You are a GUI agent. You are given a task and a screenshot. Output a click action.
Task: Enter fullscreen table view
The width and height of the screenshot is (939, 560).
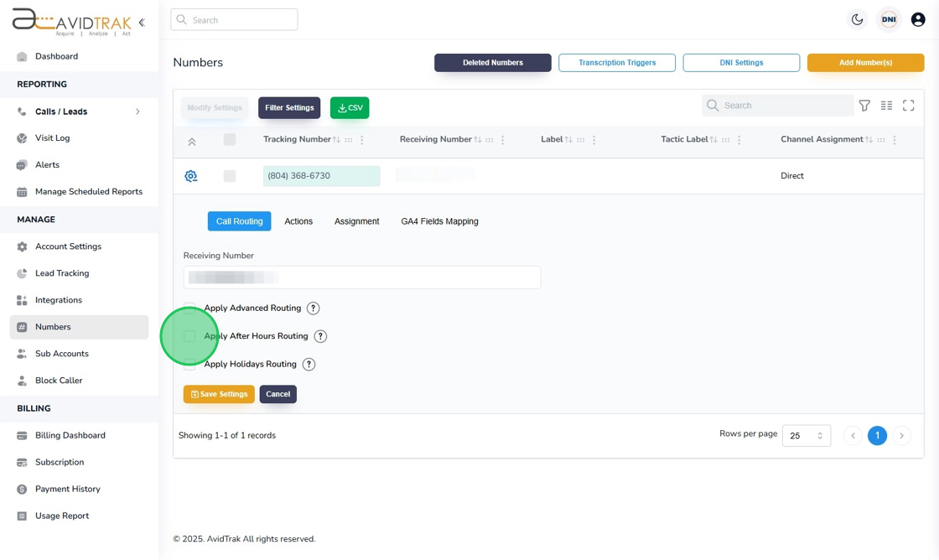point(909,106)
